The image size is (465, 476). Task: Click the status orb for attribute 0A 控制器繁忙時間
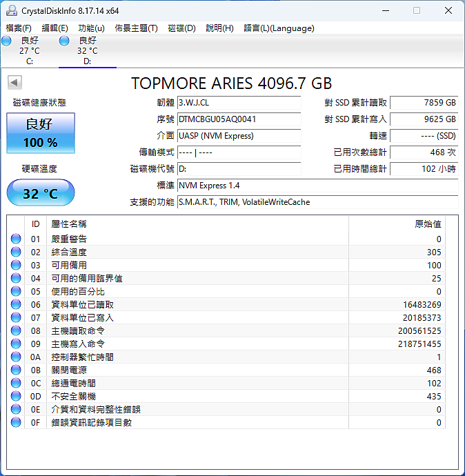pos(16,357)
